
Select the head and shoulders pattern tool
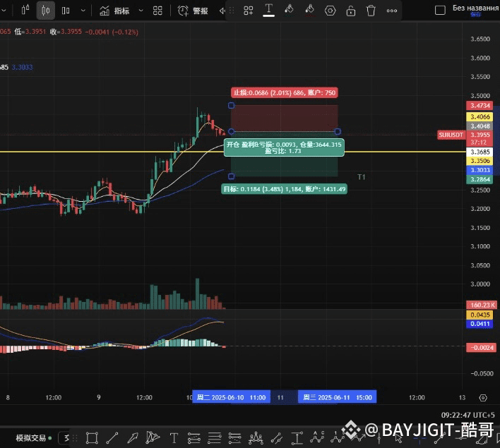pos(256,438)
